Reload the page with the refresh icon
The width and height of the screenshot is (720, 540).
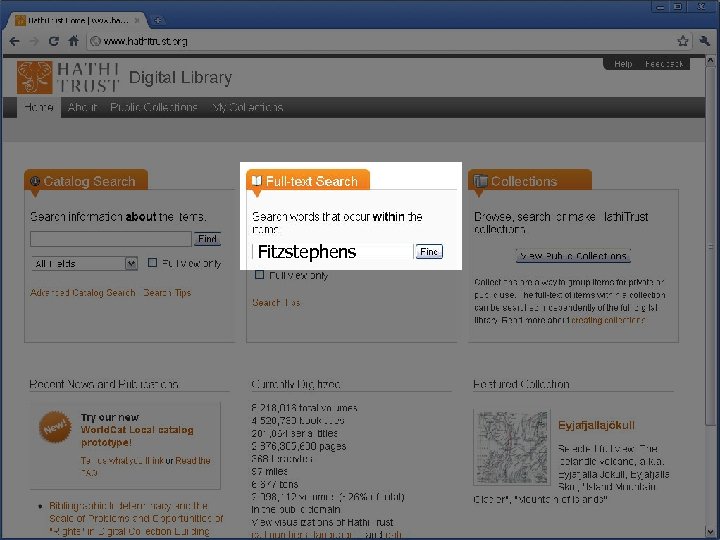tap(54, 41)
